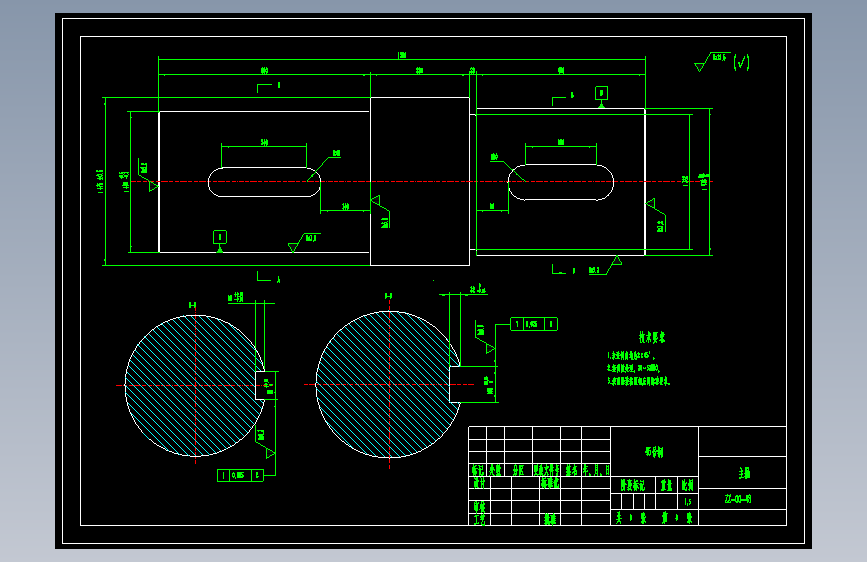
Task: Click the roughness symbol on the collar shoulder
Action: coord(381,211)
